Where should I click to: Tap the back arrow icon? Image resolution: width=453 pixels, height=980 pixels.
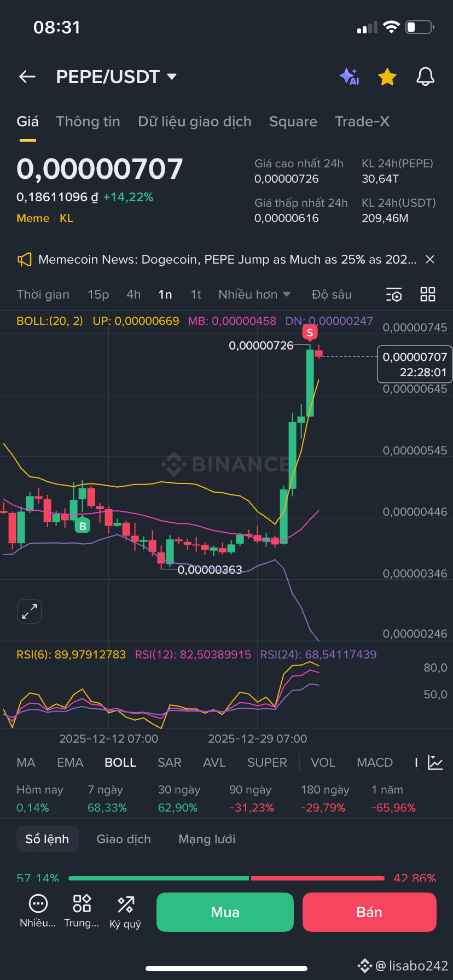(27, 77)
